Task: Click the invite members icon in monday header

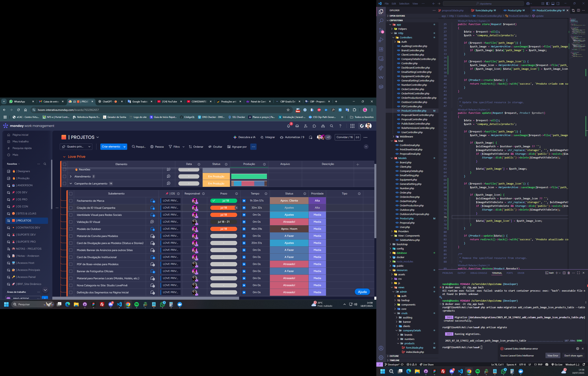Action: pos(306,126)
